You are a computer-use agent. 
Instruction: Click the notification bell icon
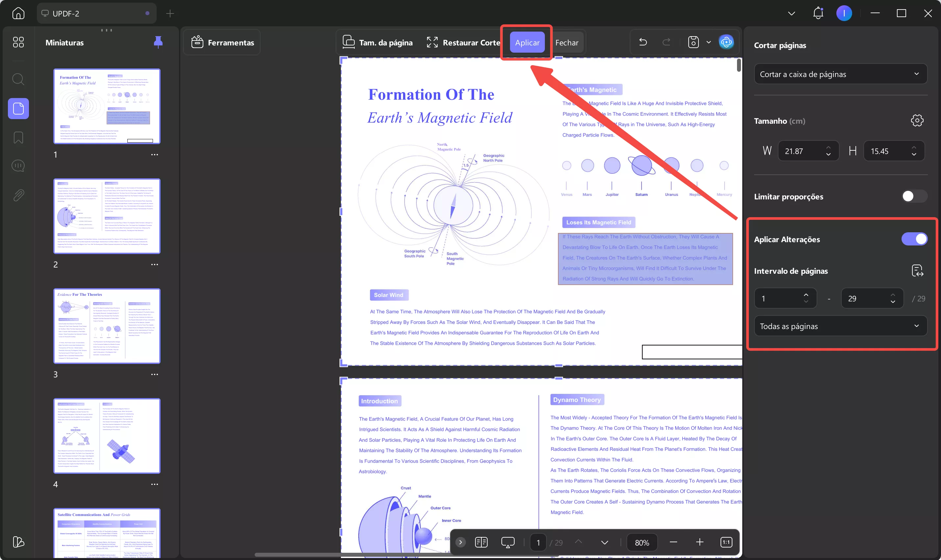pyautogui.click(x=818, y=13)
